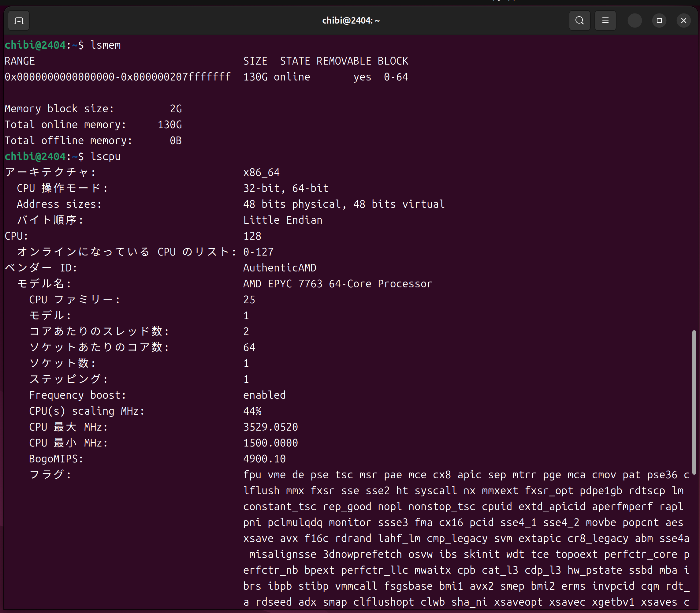Viewport: 700px width, 613px height.
Task: Click the memory range hex address
Action: [117, 77]
